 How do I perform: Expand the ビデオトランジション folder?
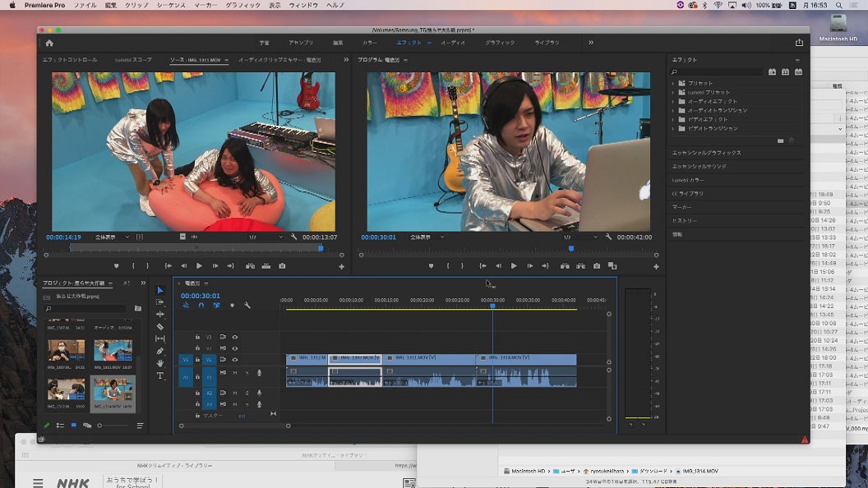coord(672,128)
